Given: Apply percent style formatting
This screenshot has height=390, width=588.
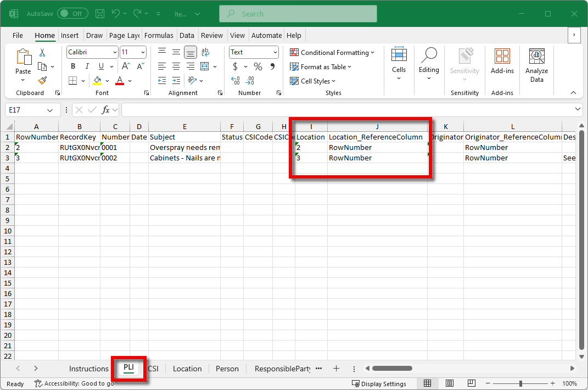Looking at the screenshot, I should click(257, 66).
